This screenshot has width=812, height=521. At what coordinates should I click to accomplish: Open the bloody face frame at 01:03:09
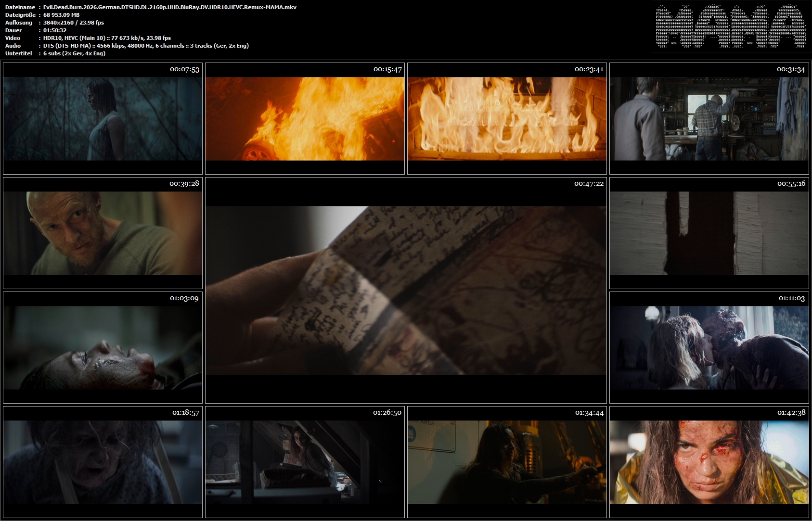(x=103, y=347)
